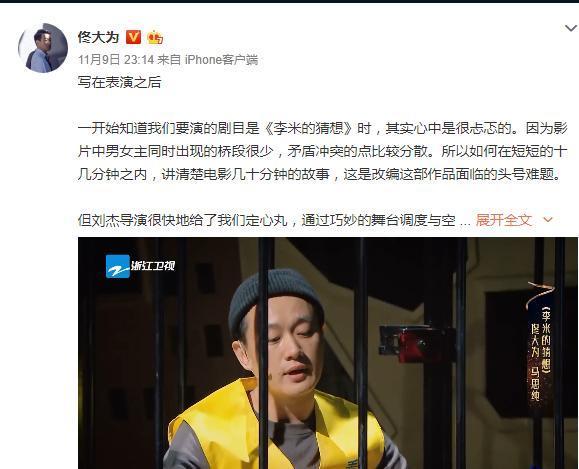Open the attached stage performance image
The height and width of the screenshot is (469, 579).
pyautogui.click(x=328, y=353)
